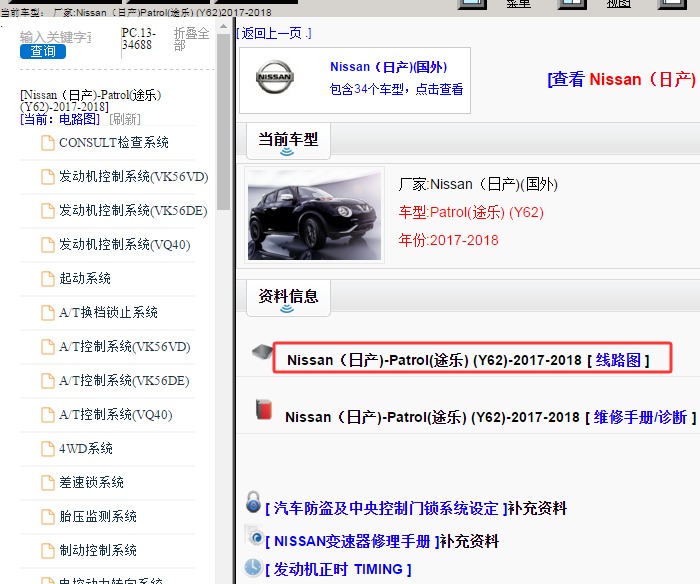Click padlock icon beside 汽车防盗 link

253,502
